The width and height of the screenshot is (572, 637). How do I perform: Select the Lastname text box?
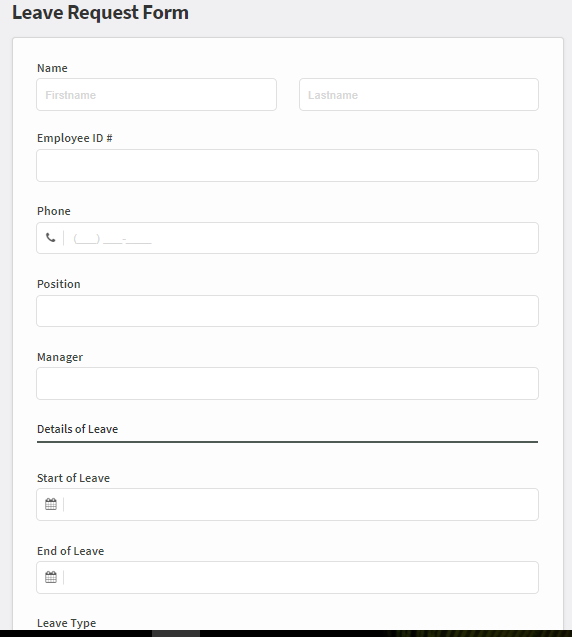click(419, 95)
